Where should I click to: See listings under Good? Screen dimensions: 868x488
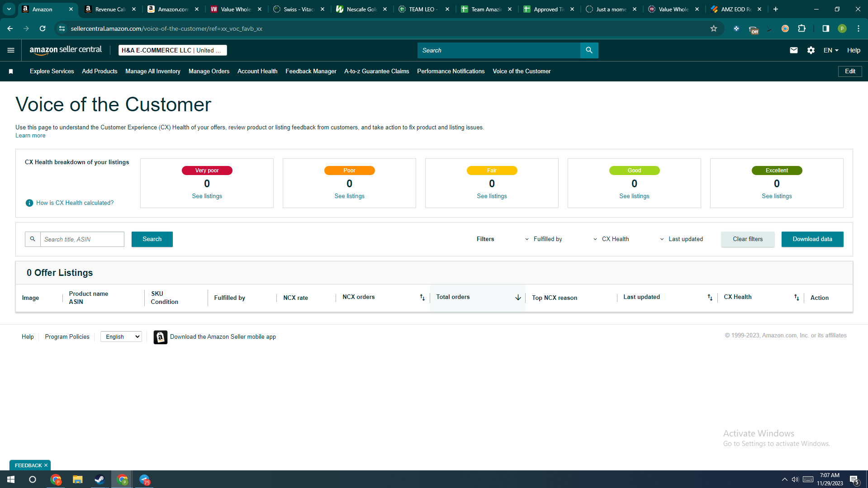point(635,196)
